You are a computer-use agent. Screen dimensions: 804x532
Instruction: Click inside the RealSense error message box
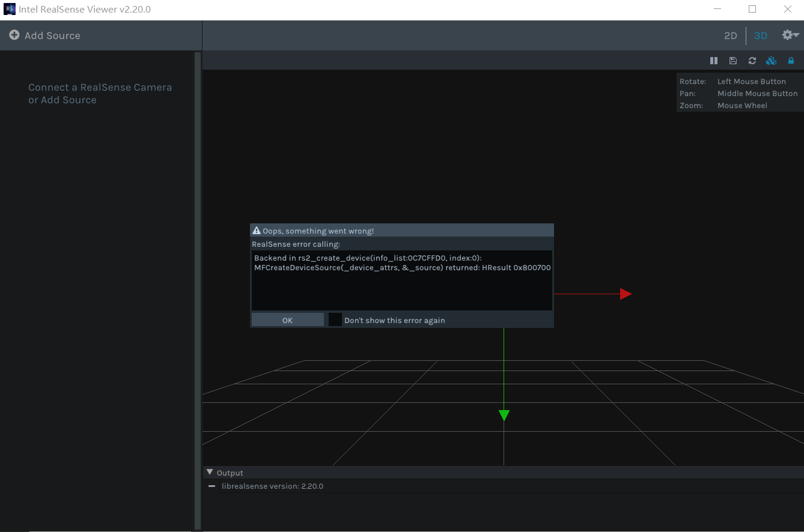click(x=402, y=280)
